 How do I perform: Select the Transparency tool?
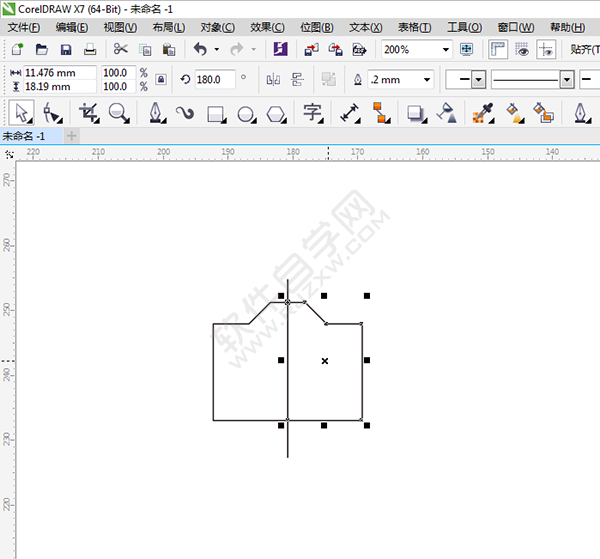pos(447,113)
